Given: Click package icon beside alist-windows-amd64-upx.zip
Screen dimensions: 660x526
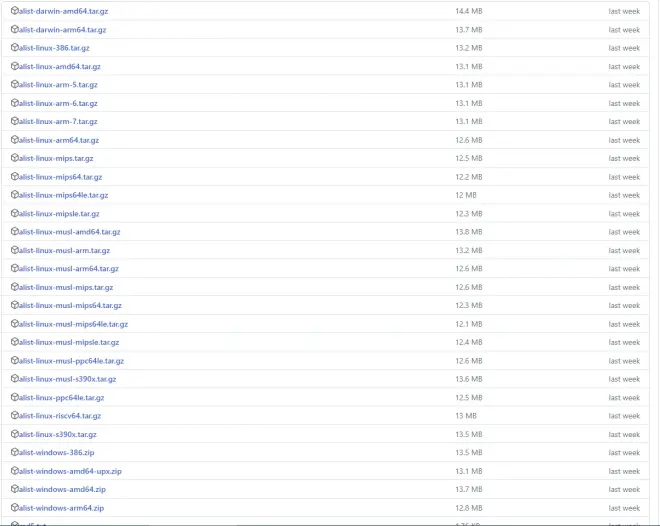Looking at the screenshot, I should pos(15,471).
